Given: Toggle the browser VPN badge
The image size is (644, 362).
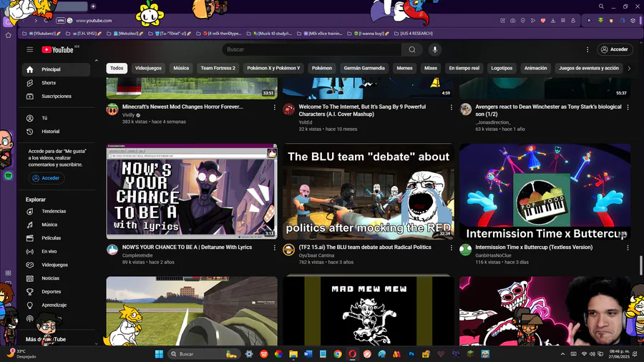Looking at the screenshot, I should pos(60,21).
